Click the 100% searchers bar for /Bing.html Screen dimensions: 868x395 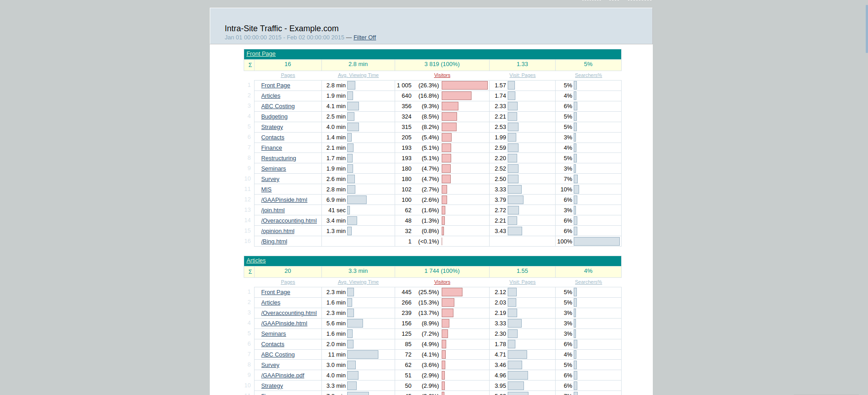click(596, 242)
